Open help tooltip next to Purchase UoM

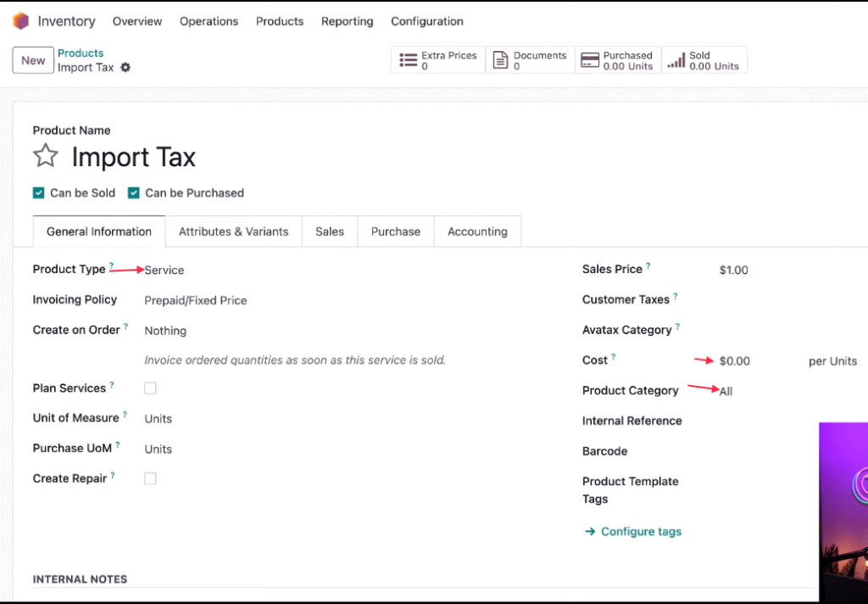(117, 445)
